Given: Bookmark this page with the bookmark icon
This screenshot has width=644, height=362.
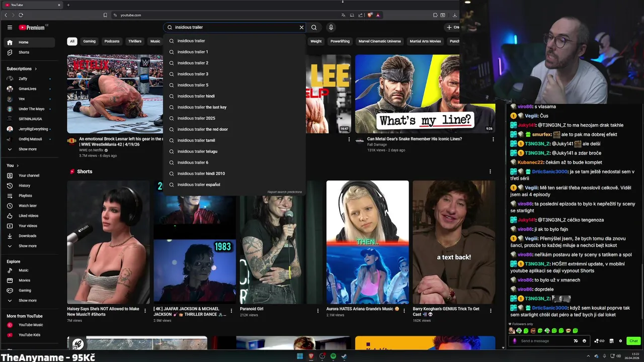Looking at the screenshot, I should pos(105,15).
